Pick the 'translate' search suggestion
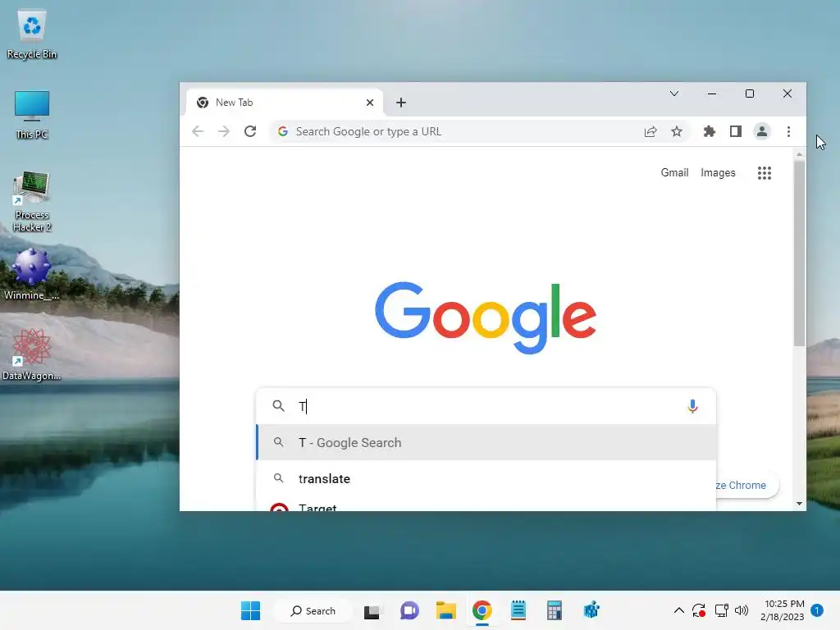This screenshot has height=630, width=840. pos(486,478)
